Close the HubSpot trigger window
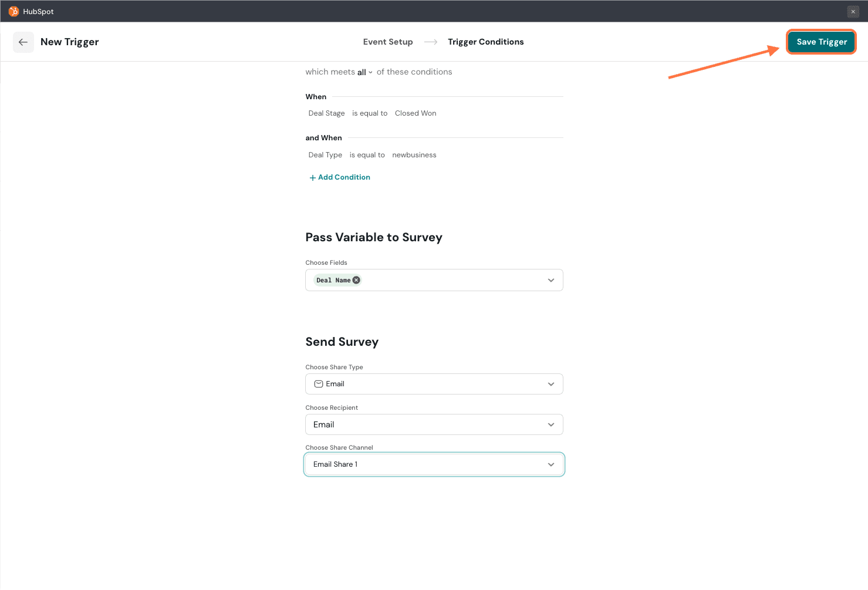868x590 pixels. [x=853, y=12]
